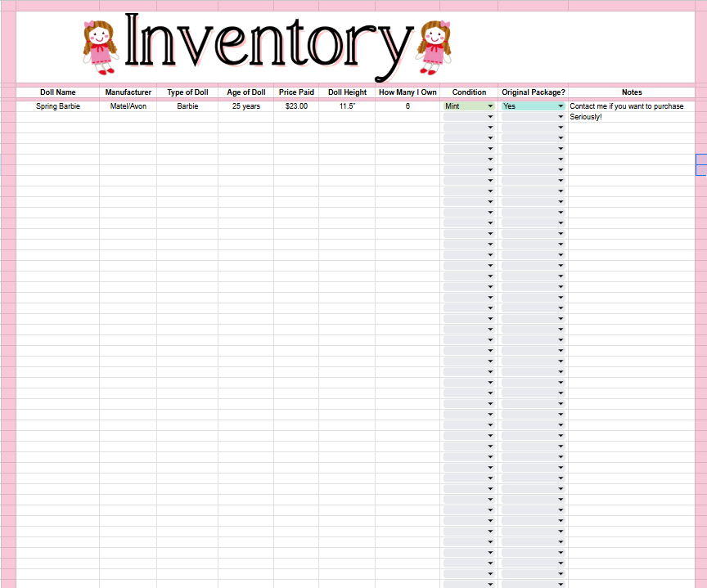Select the Doll Height header cell
Screen dimensions: 707x588
tap(347, 92)
